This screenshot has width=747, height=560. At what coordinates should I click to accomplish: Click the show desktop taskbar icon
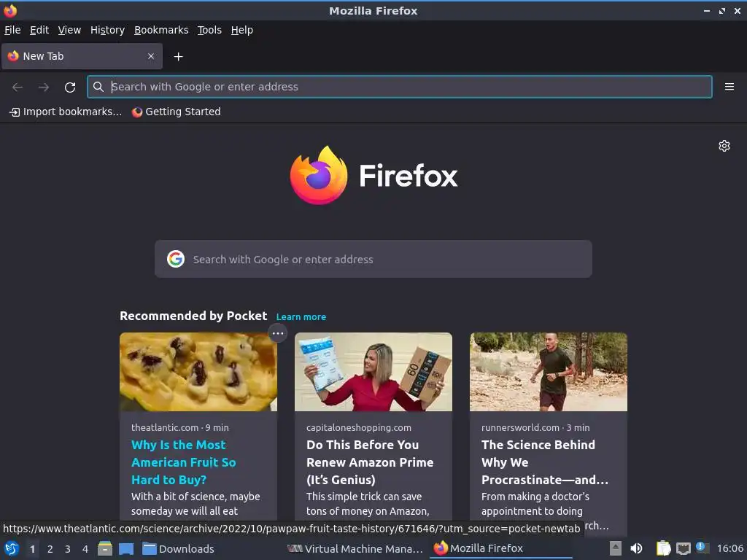click(126, 548)
